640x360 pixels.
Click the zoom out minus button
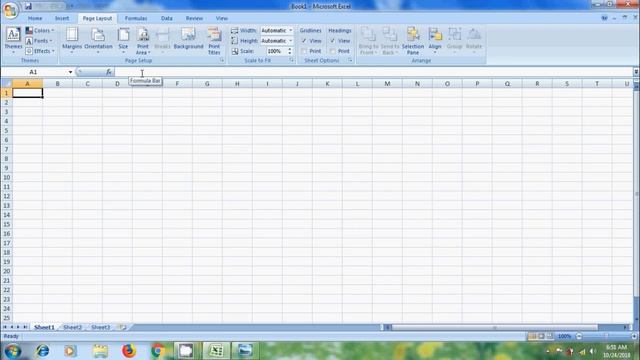(x=579, y=336)
